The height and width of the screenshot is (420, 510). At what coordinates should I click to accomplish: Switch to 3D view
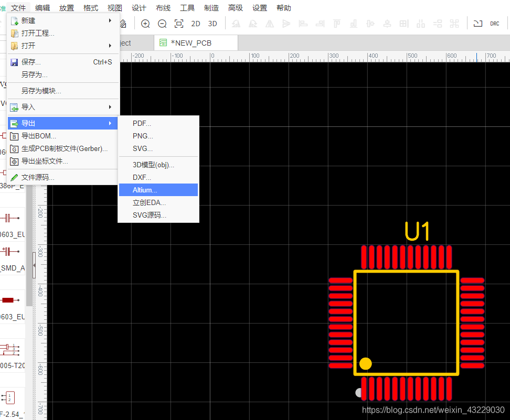pyautogui.click(x=212, y=24)
